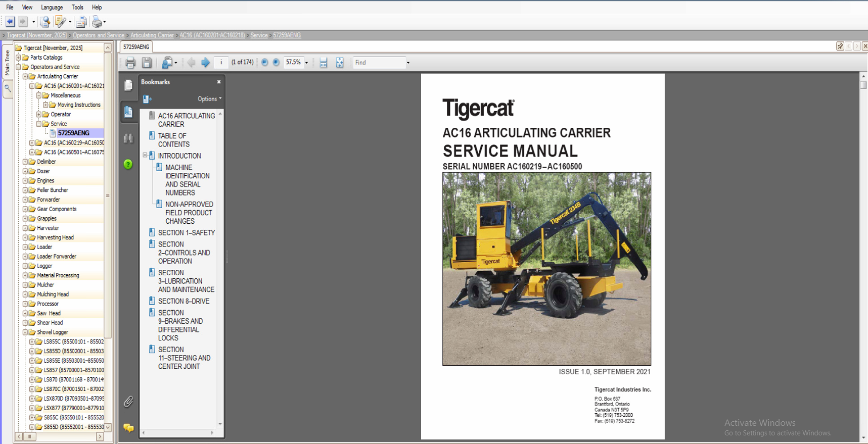Viewport: 868px width, 444px height.
Task: Select the LS855C (85500101 tree folder
Action: point(73,342)
